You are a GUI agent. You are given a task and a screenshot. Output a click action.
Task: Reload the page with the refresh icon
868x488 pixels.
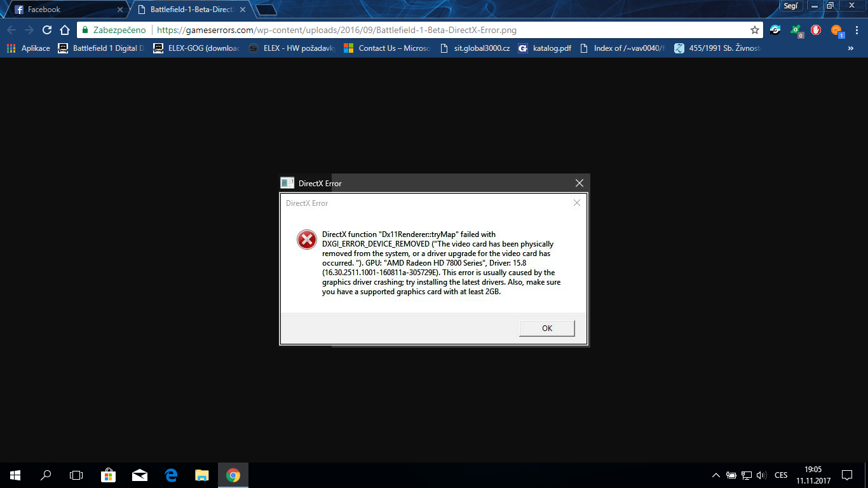coord(46,30)
